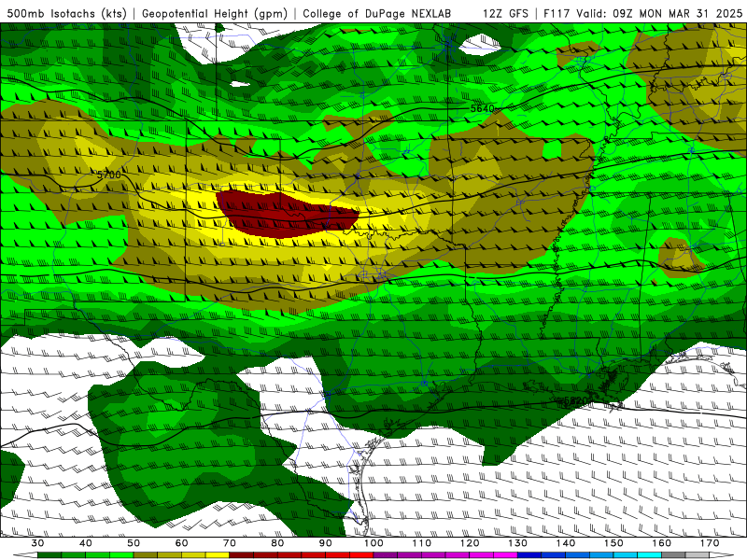Click the '500mb Isotachs (kts)' title text
The width and height of the screenshot is (747, 560).
66,13
